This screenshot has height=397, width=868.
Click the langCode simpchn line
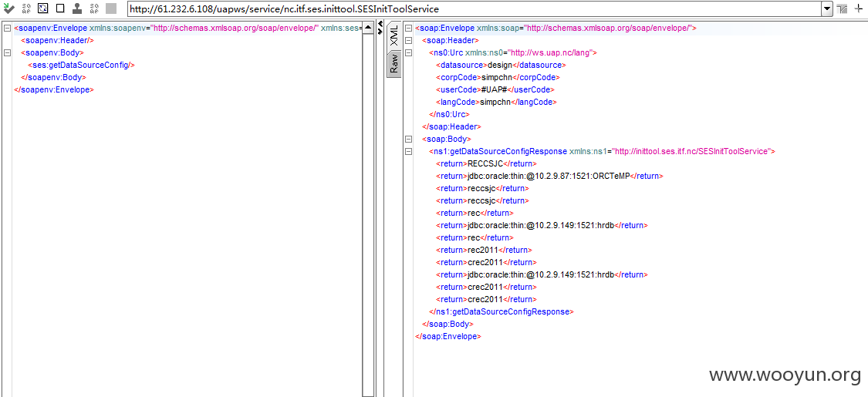coord(496,103)
